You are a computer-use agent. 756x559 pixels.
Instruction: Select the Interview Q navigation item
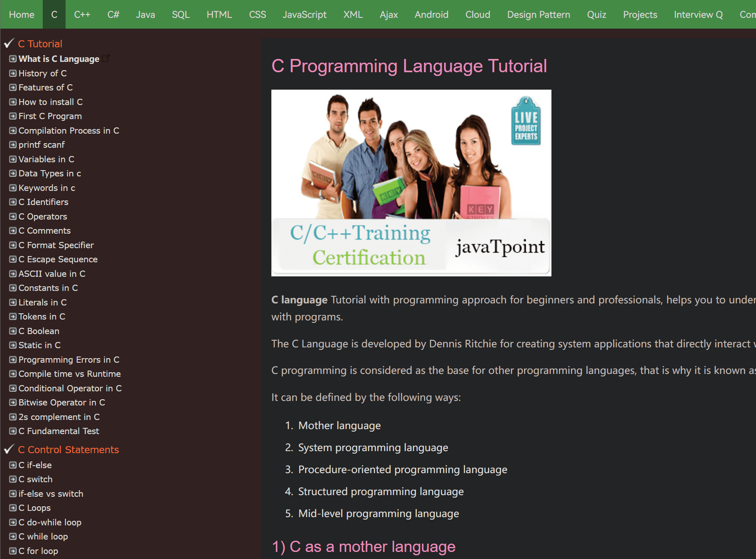(x=697, y=14)
